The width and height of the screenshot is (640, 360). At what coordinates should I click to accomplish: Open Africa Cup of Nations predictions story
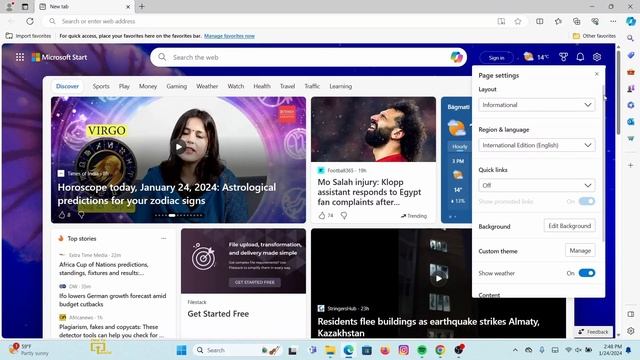(x=104, y=269)
